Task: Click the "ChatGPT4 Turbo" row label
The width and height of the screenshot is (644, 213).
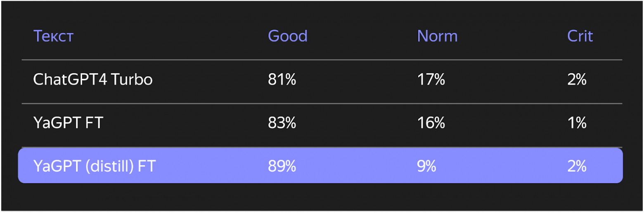Action: point(93,79)
